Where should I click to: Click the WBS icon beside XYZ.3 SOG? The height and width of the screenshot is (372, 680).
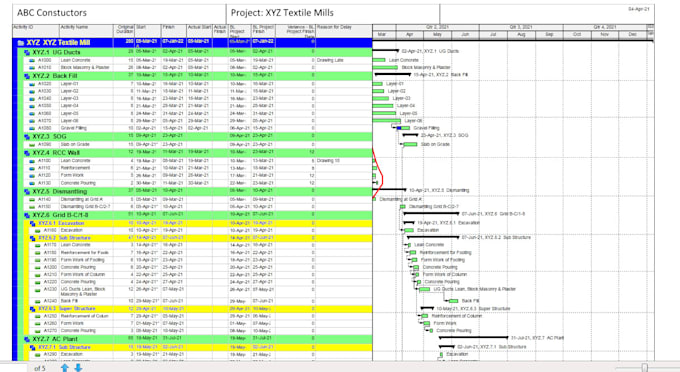click(x=27, y=136)
